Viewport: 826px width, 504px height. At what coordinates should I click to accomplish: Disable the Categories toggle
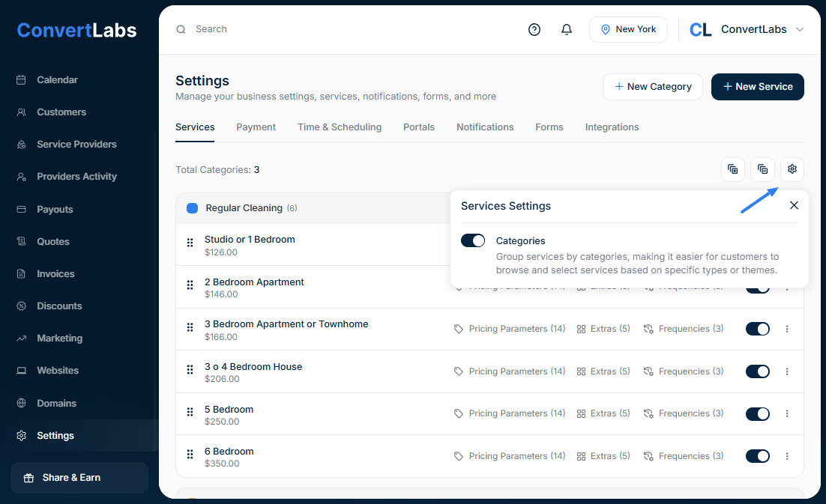473,240
